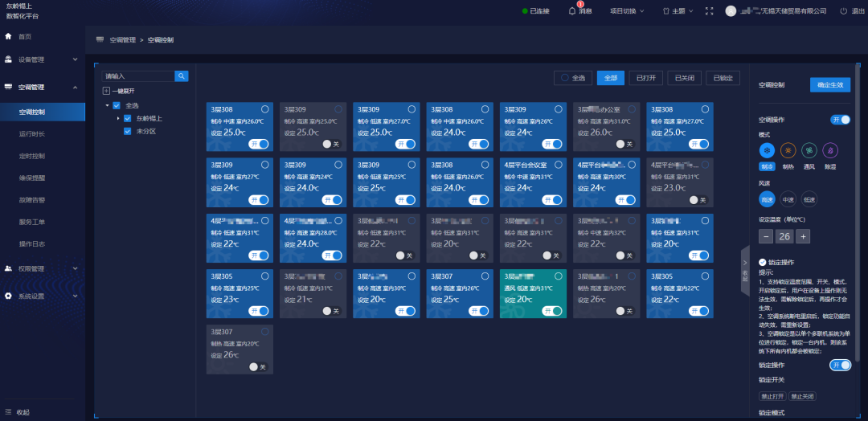Decrease set temperature with the minus button

(766, 237)
